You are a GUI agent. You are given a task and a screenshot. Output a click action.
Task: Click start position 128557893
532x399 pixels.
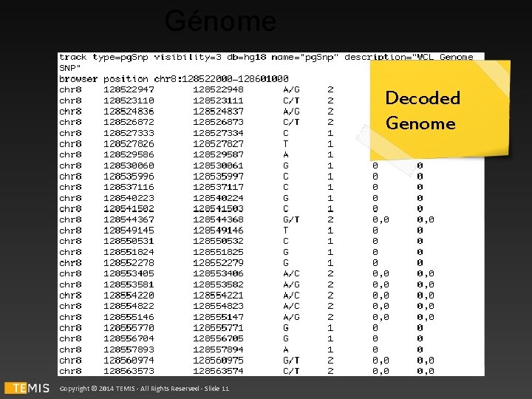tap(129, 349)
